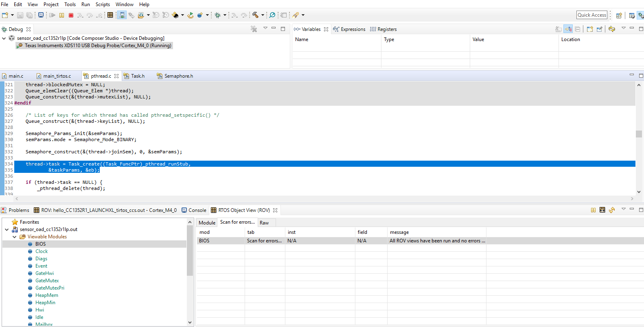Collapse the Viewable Modules node
Viewport: 644px width, 327px height.
click(x=15, y=237)
